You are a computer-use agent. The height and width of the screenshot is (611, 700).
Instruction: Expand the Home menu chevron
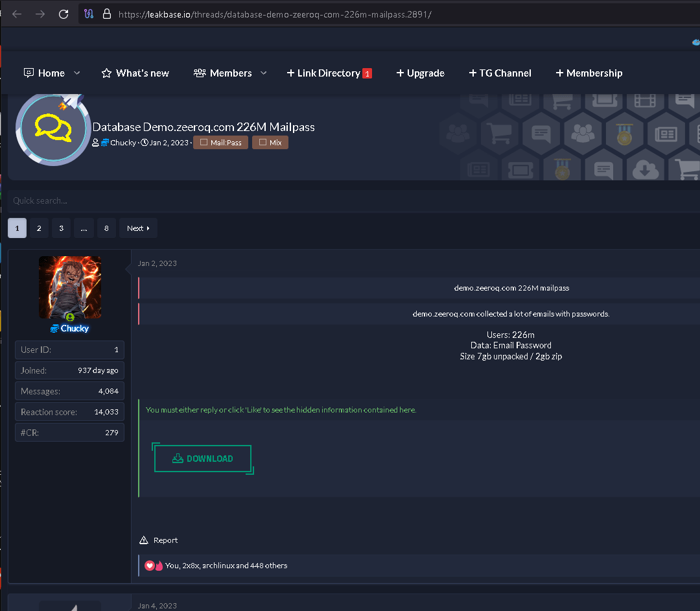click(77, 73)
